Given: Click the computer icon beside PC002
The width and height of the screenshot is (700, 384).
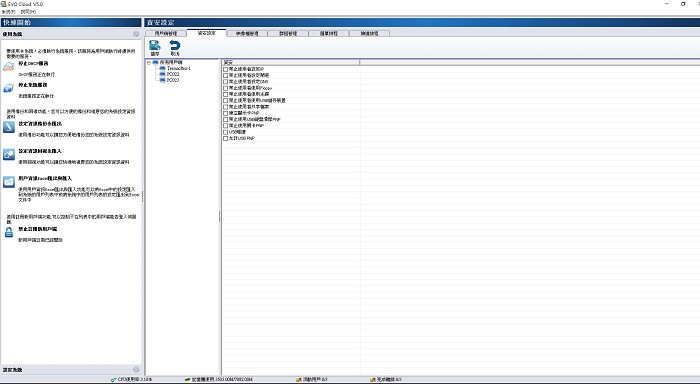Looking at the screenshot, I should coord(162,75).
